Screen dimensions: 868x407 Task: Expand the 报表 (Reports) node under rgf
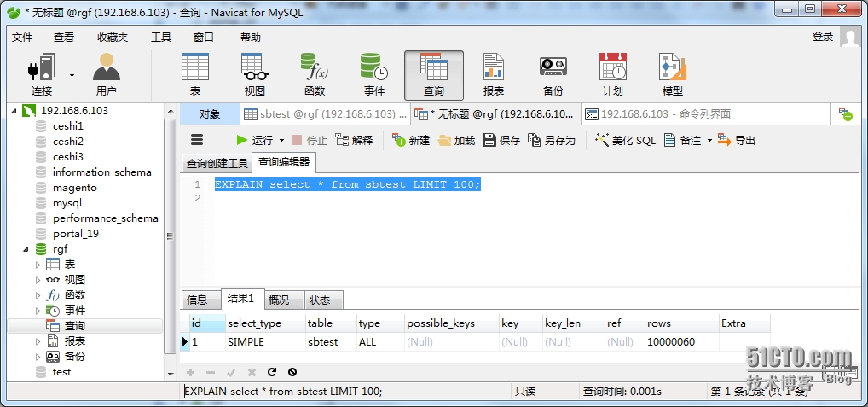38,341
